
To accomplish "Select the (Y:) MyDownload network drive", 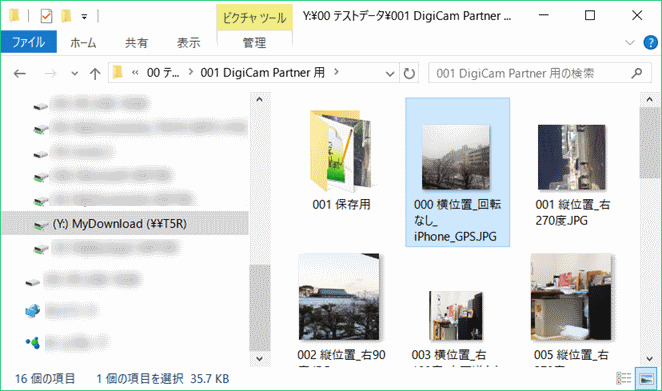I will pyautogui.click(x=125, y=223).
